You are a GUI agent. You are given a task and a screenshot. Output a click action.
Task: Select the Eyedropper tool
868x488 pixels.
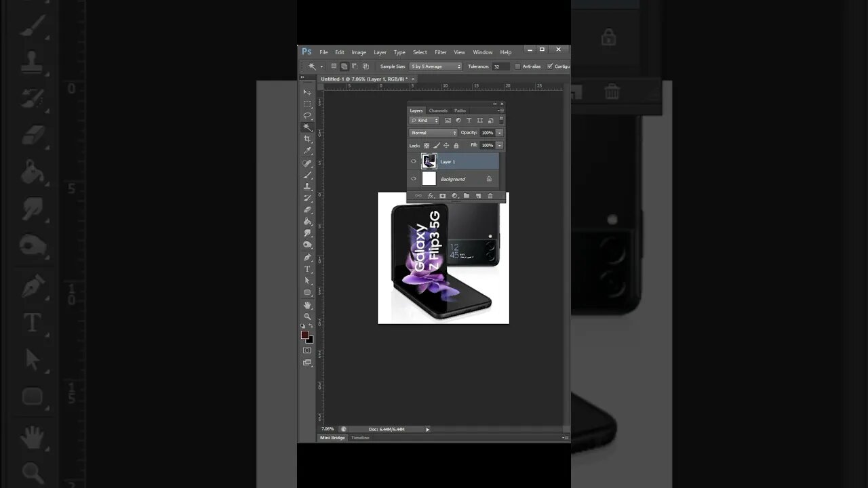click(307, 150)
